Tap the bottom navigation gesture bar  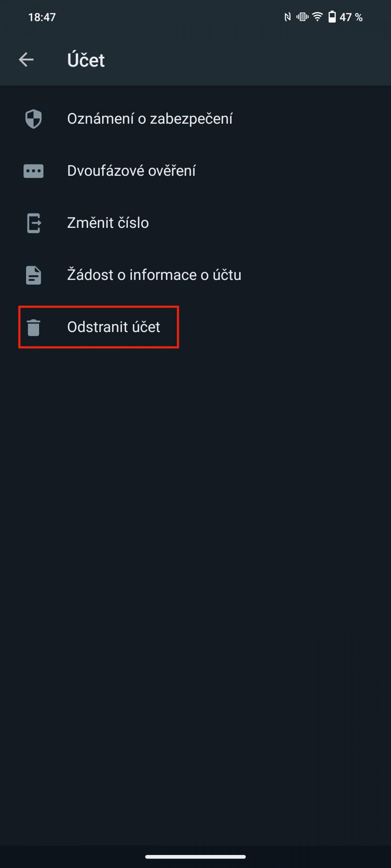[195, 857]
